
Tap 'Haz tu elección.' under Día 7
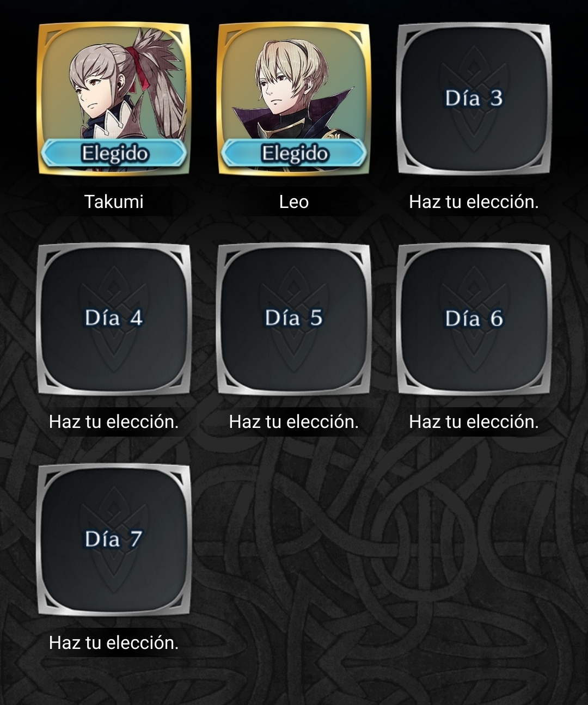pyautogui.click(x=114, y=643)
